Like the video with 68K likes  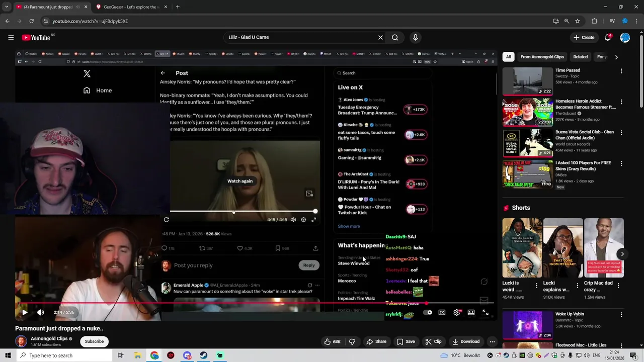(x=333, y=341)
